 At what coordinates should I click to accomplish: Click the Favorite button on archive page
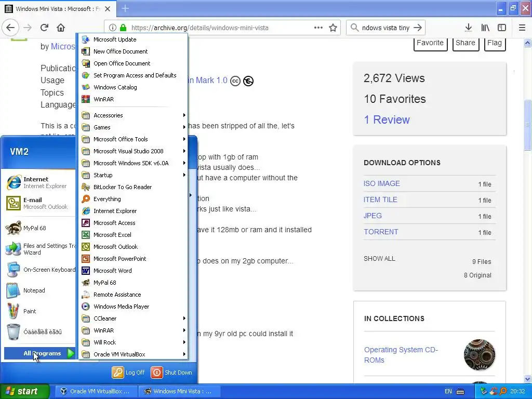point(430,43)
